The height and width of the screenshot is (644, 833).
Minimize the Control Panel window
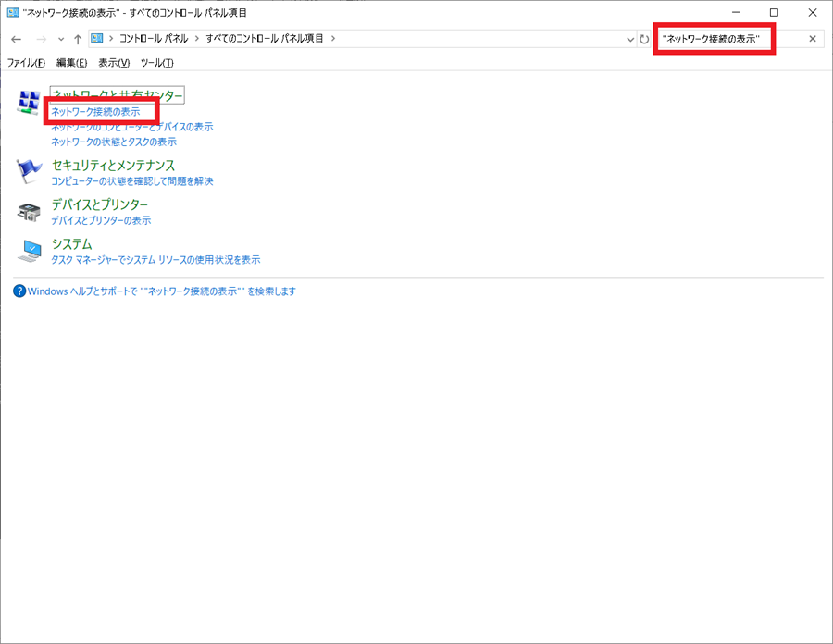[x=736, y=12]
